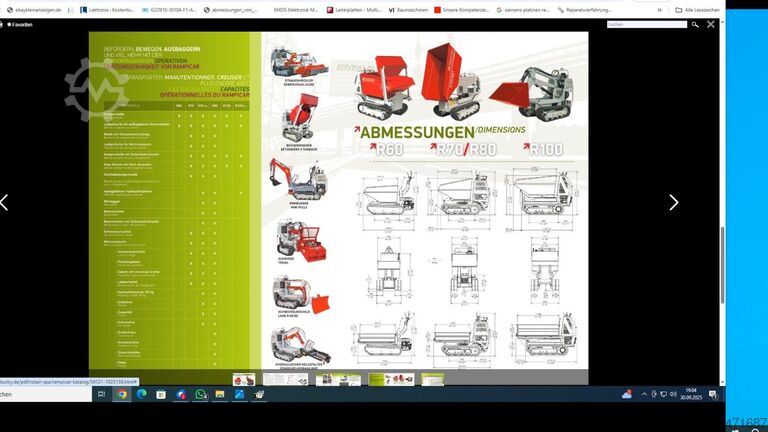Open the Lektronix bookmark

click(107, 10)
